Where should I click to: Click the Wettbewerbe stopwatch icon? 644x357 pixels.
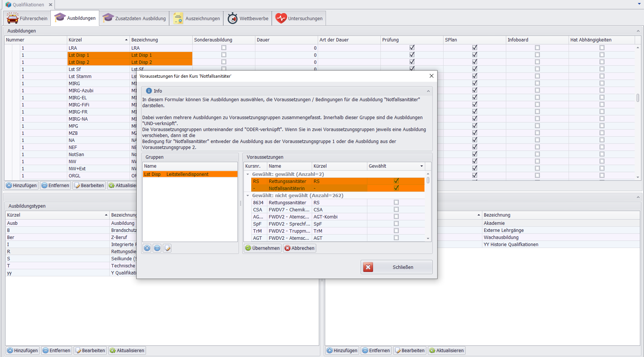233,18
